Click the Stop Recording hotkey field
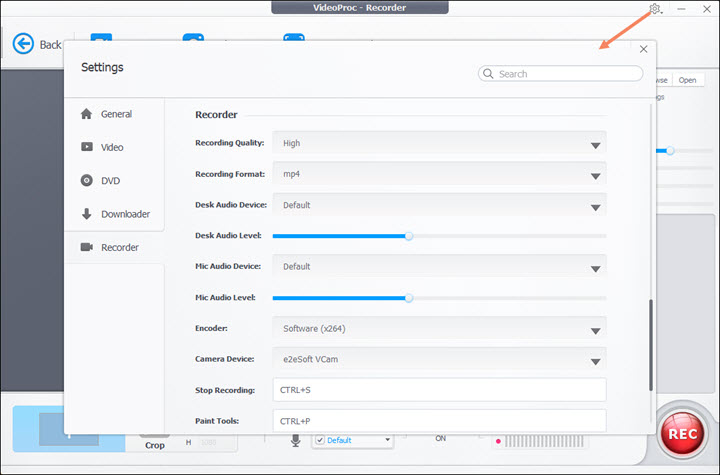 pos(439,390)
